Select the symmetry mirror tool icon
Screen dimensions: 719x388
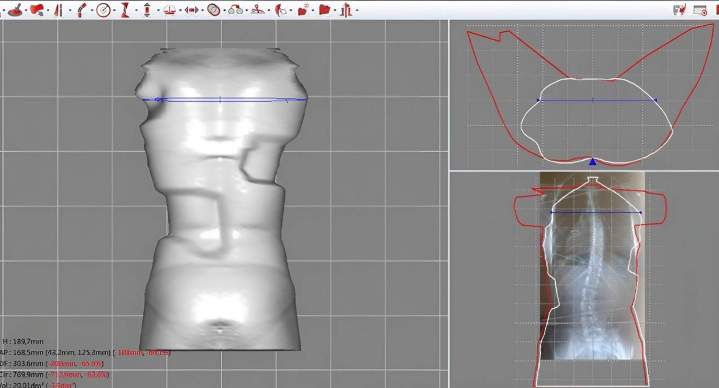[58, 10]
